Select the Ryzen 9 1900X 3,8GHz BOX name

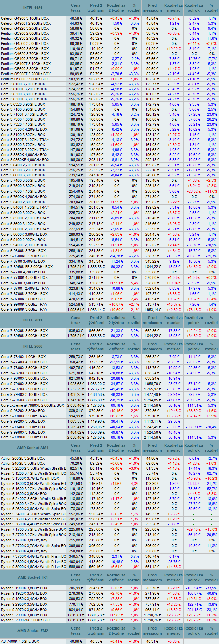click(x=24, y=588)
